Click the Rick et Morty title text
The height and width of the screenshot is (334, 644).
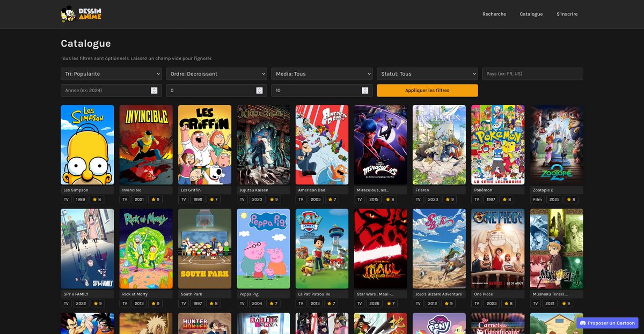pos(136,294)
